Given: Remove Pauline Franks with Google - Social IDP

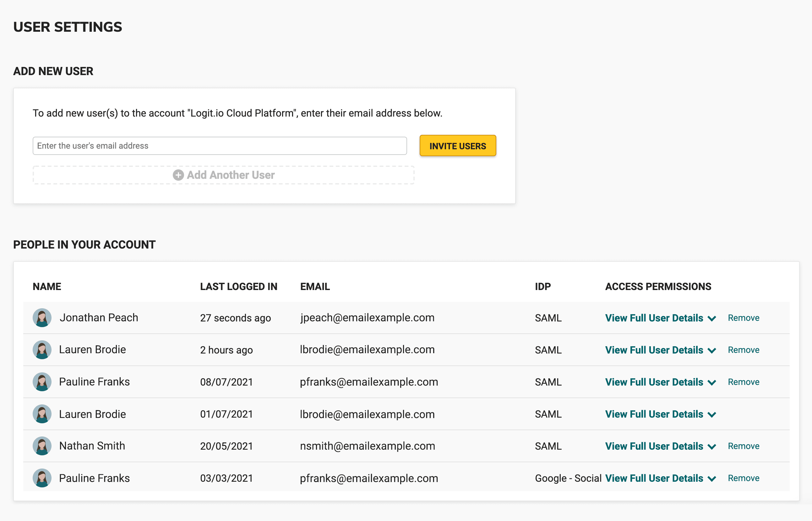Looking at the screenshot, I should click(x=743, y=478).
